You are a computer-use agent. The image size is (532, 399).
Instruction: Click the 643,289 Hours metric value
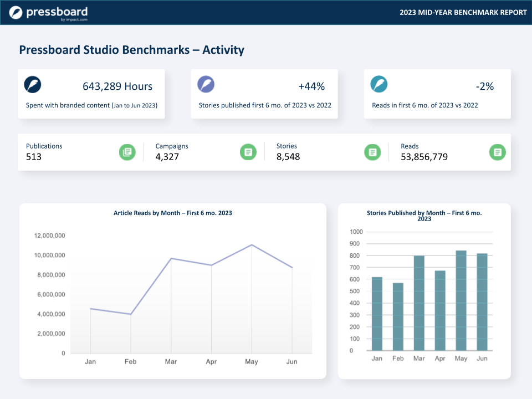click(x=117, y=86)
